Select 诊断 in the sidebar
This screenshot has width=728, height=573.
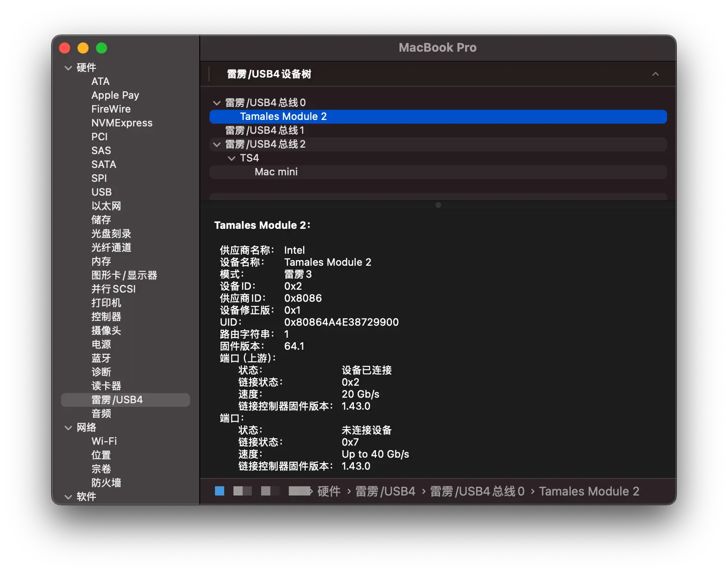[101, 372]
